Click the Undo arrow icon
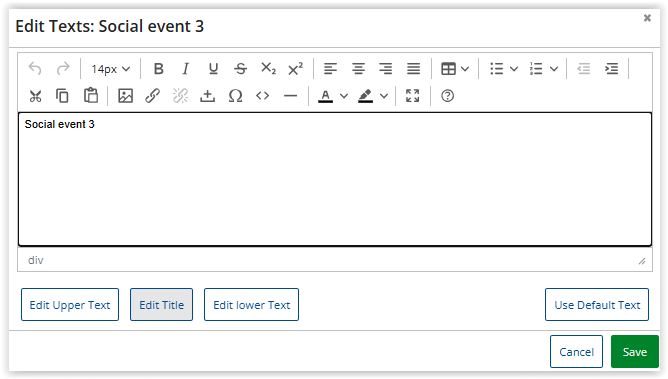Viewport: 668px width, 379px height. [x=35, y=69]
